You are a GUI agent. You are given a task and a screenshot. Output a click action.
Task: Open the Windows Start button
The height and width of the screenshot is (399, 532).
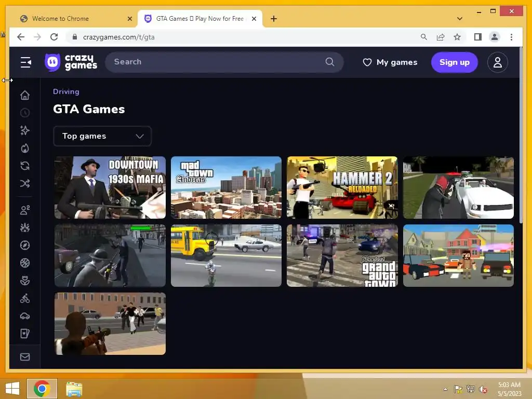point(12,389)
